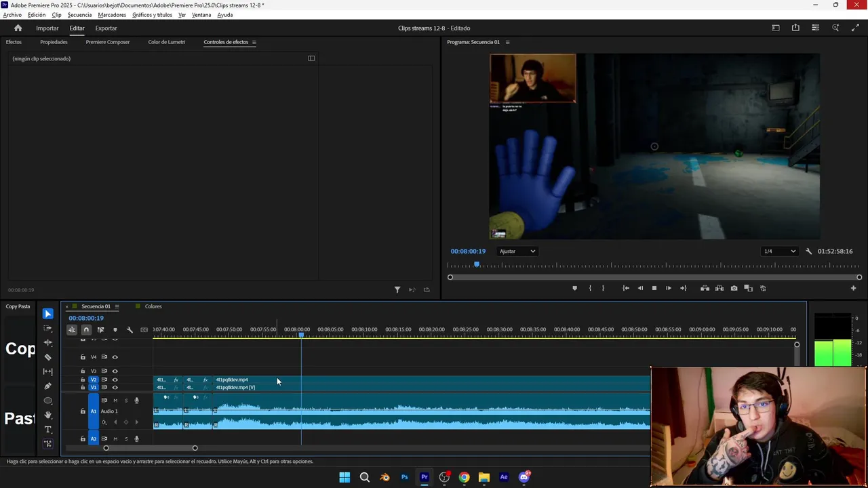Filter properties funnel in Effect Controls
868x488 pixels.
[x=397, y=289]
